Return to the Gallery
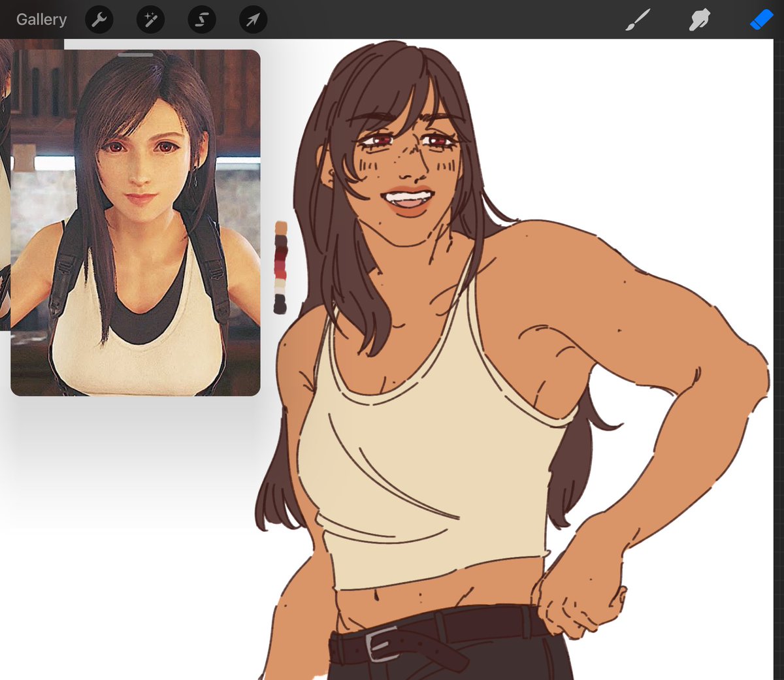 coord(41,20)
